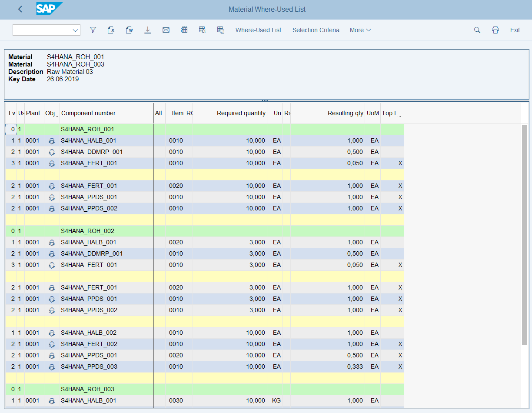532x413 pixels.
Task: Send list via mail envelope icon
Action: point(166,30)
